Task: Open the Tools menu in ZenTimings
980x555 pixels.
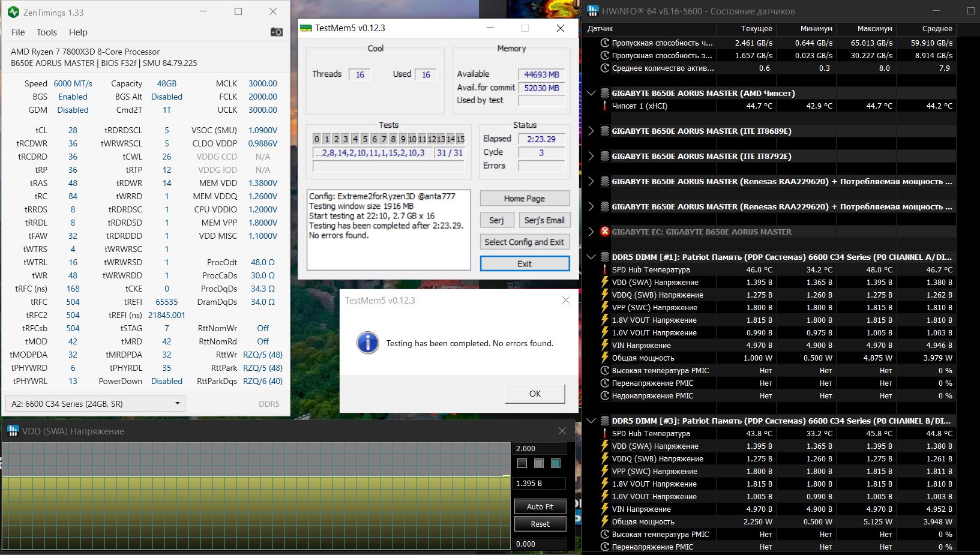Action: [46, 32]
